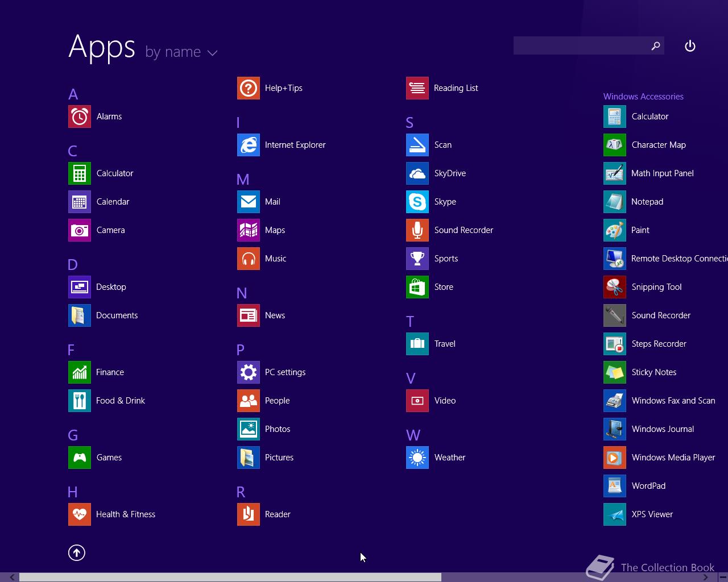
Task: Open the Math Input Panel icon
Action: pos(615,173)
